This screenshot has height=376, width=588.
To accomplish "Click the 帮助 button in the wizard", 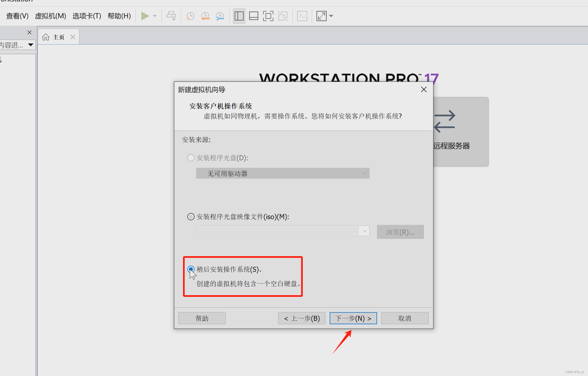I will click(202, 318).
